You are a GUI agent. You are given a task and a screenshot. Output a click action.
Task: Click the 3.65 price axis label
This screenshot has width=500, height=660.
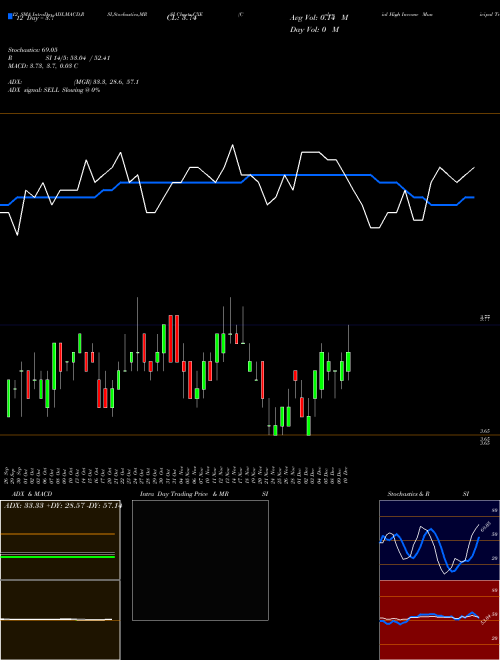[x=485, y=431]
